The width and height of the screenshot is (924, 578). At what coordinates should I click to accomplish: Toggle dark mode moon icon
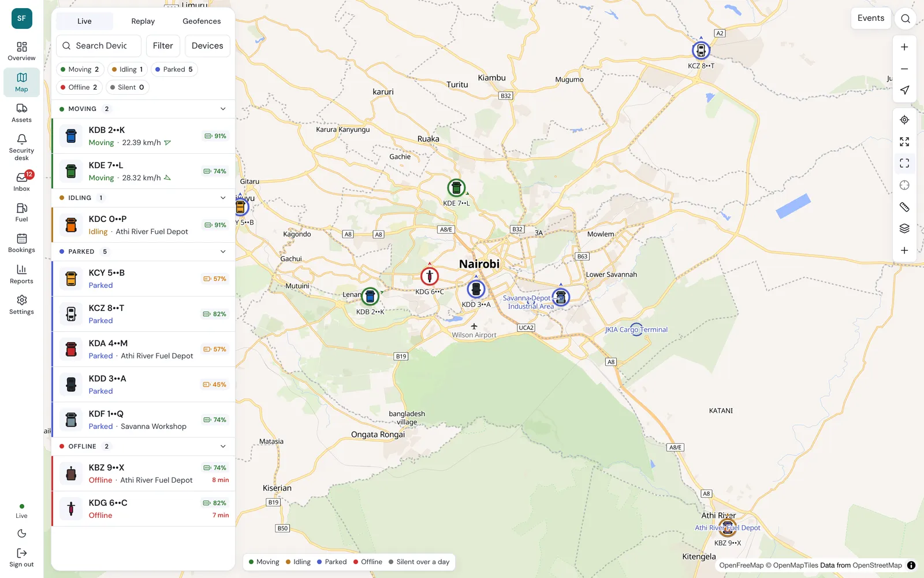(21, 533)
